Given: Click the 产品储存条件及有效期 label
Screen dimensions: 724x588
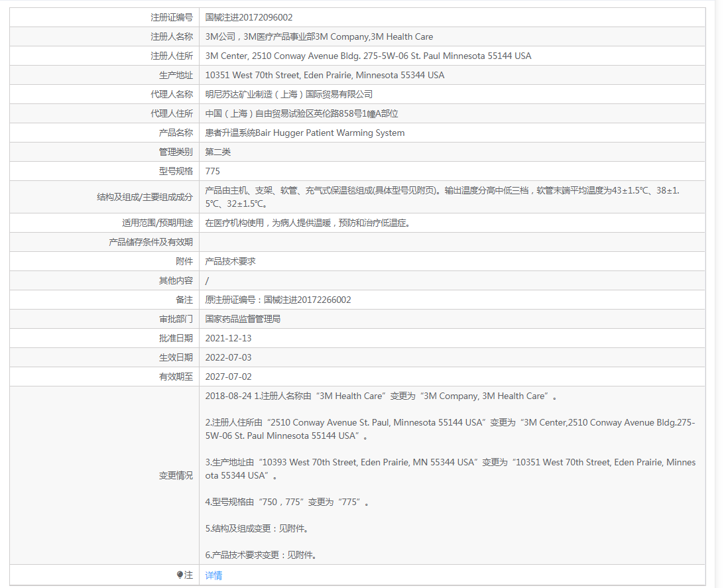Looking at the screenshot, I should [151, 243].
